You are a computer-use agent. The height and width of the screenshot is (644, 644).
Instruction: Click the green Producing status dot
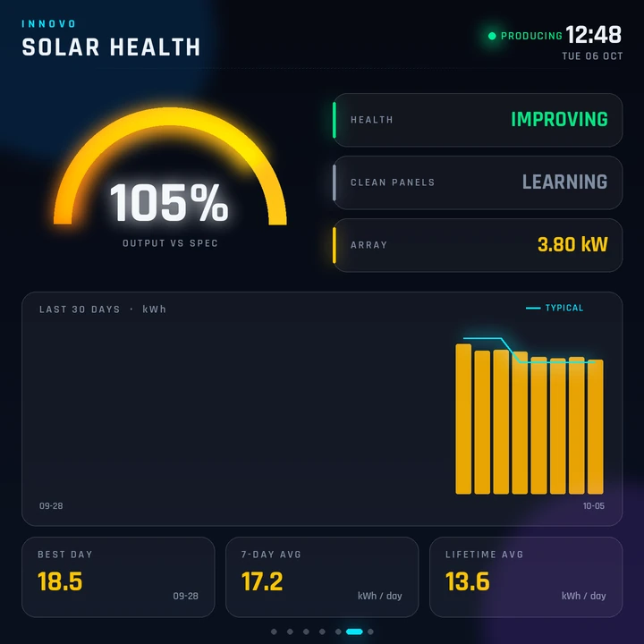[492, 36]
